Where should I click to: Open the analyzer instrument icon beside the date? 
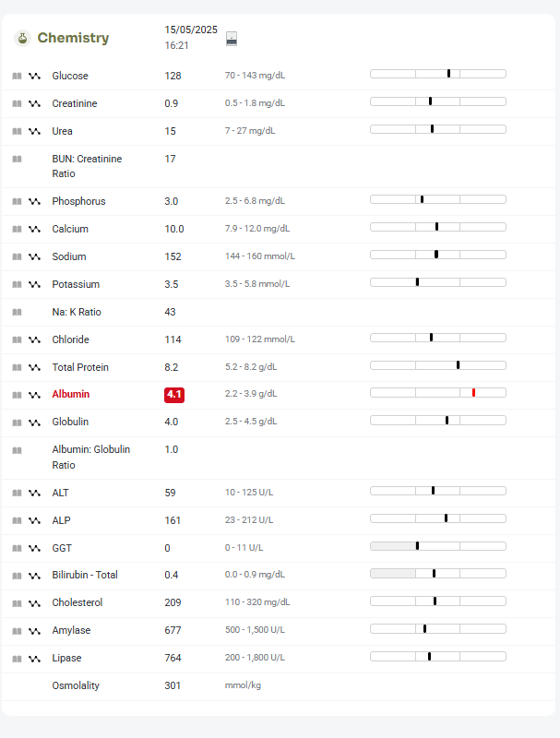point(232,38)
